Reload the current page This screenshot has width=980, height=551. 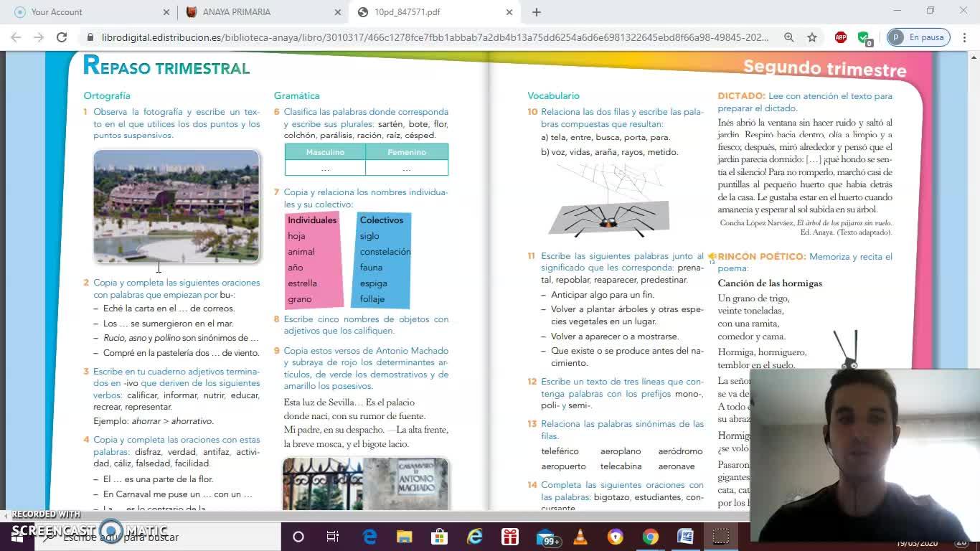pos(62,37)
